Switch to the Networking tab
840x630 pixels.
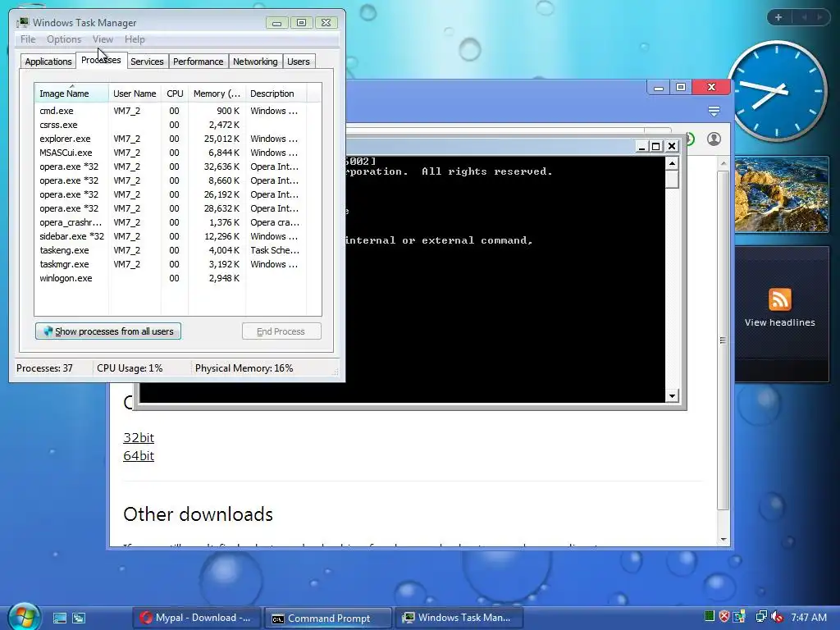point(255,62)
